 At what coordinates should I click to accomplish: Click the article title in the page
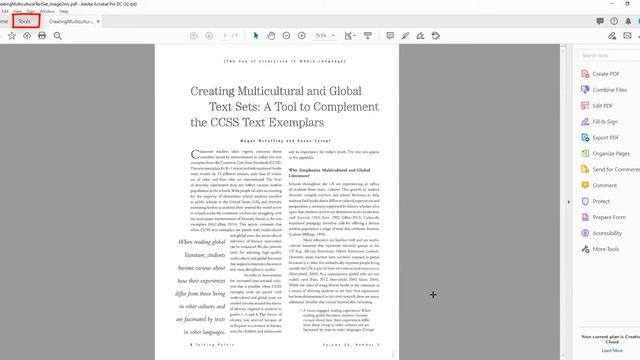coord(284,107)
